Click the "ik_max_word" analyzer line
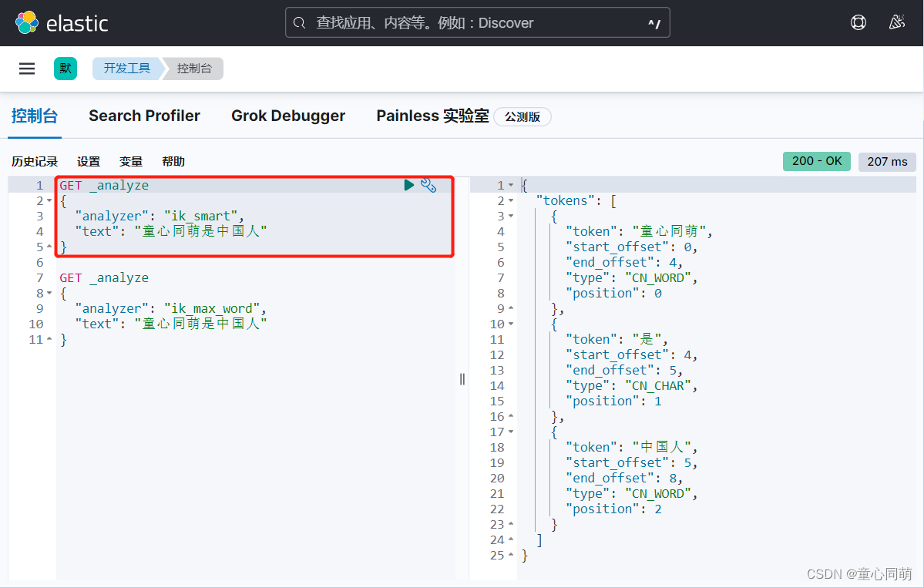 (171, 309)
